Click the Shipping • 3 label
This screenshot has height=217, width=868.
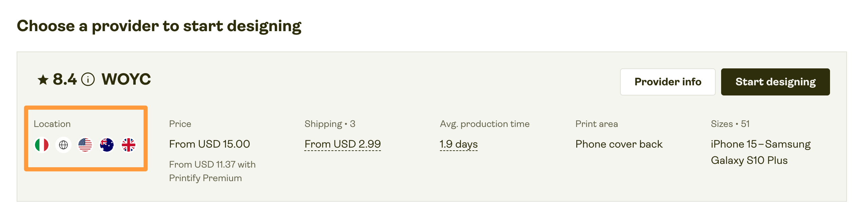click(330, 124)
